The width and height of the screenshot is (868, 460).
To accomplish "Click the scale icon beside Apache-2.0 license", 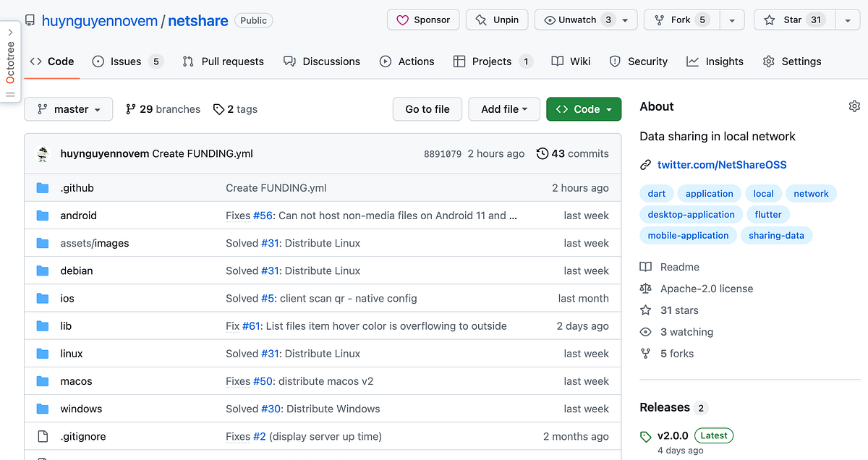I will point(646,289).
